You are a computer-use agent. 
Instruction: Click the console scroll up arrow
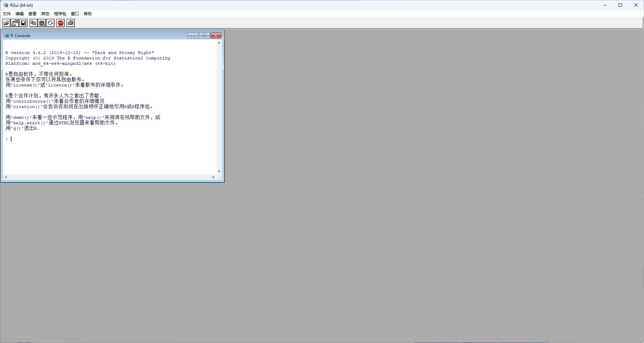(x=219, y=43)
